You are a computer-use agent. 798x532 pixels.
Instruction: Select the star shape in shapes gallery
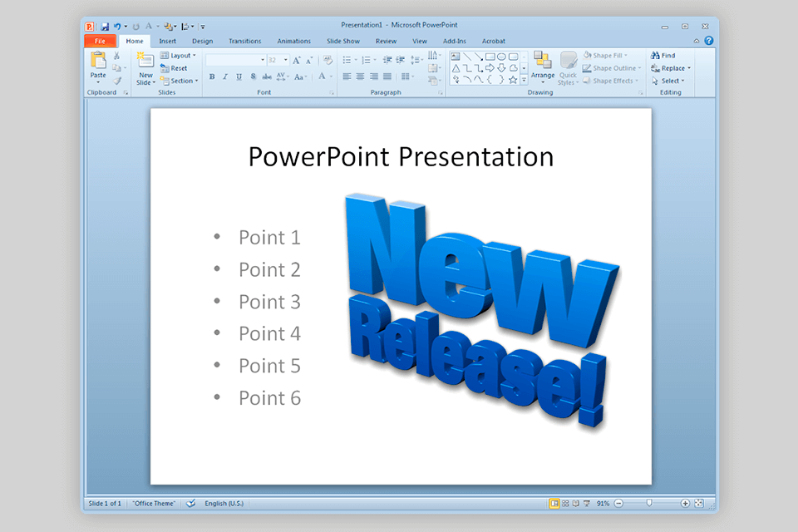click(x=513, y=80)
